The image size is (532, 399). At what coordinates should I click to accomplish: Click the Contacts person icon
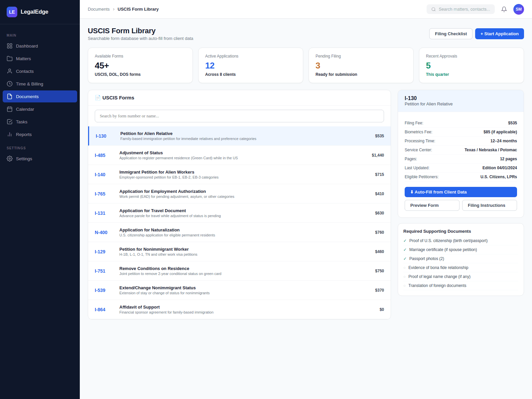[x=10, y=71]
